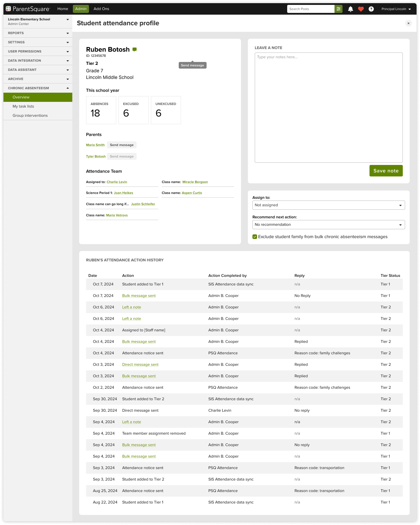The image size is (420, 525).
Task: Click the ParentSquare logo
Action: [x=28, y=9]
